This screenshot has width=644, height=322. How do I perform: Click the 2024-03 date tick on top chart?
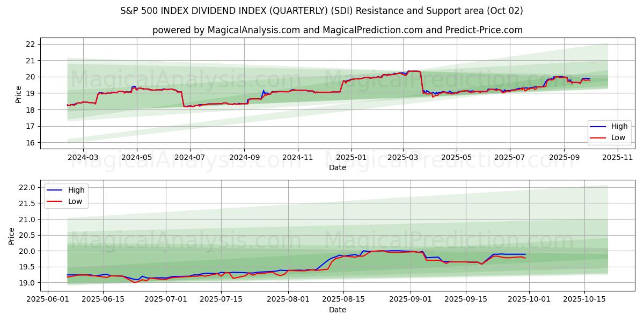point(83,157)
